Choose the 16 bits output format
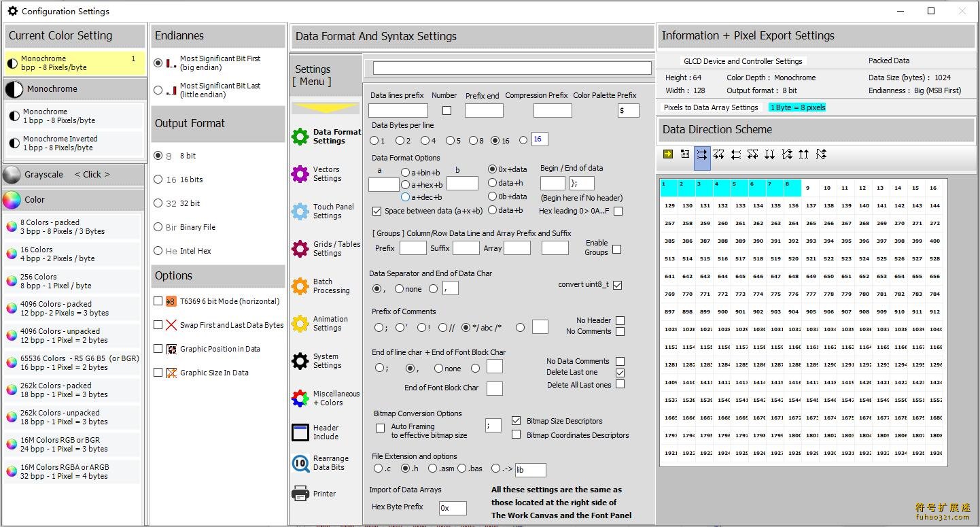 (x=158, y=180)
